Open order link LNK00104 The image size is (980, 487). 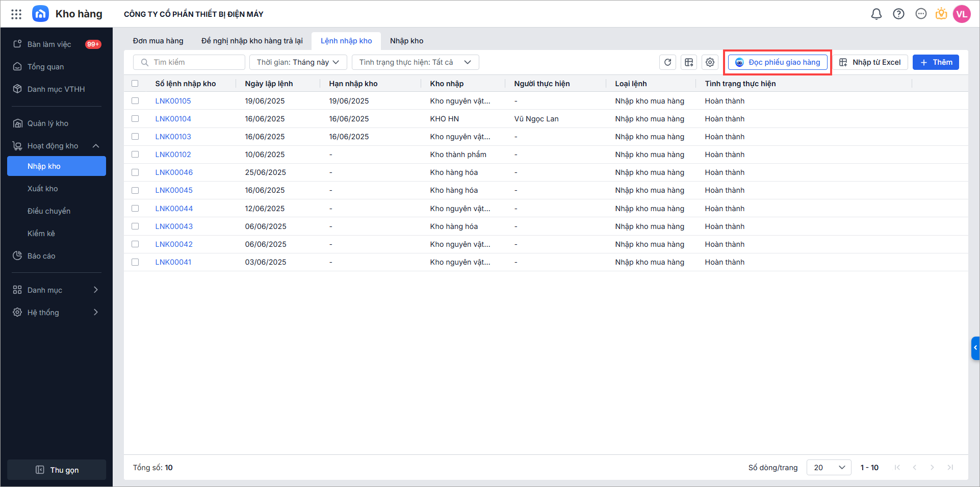tap(173, 119)
